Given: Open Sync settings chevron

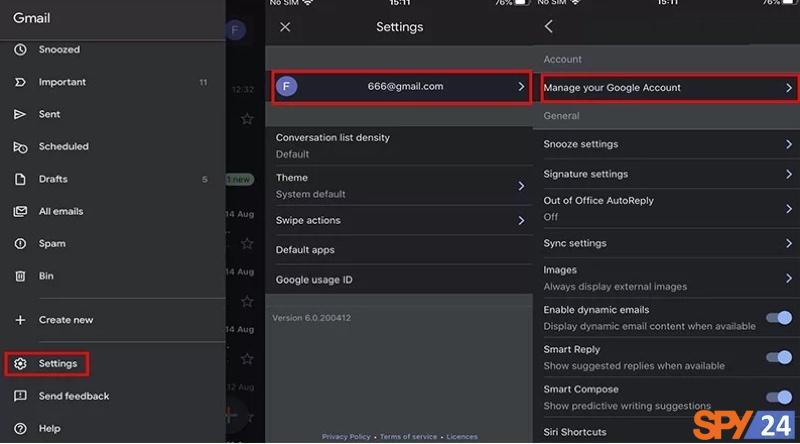Looking at the screenshot, I should tap(789, 243).
